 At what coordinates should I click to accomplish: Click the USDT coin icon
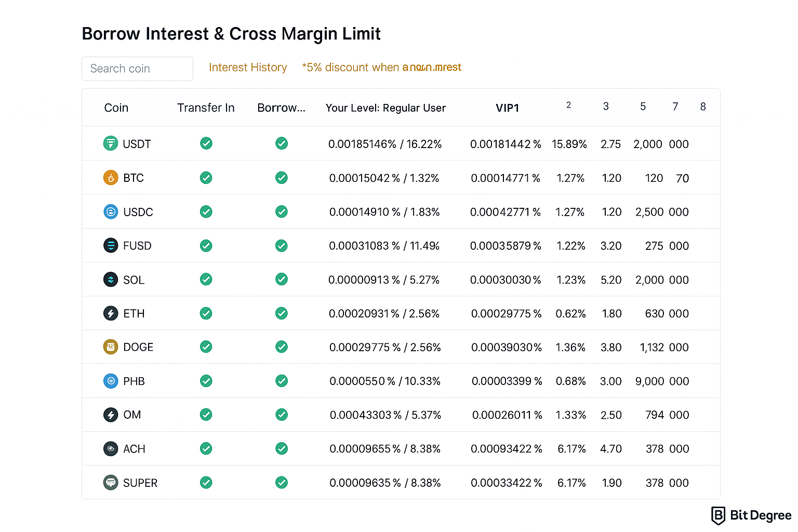[x=110, y=143]
